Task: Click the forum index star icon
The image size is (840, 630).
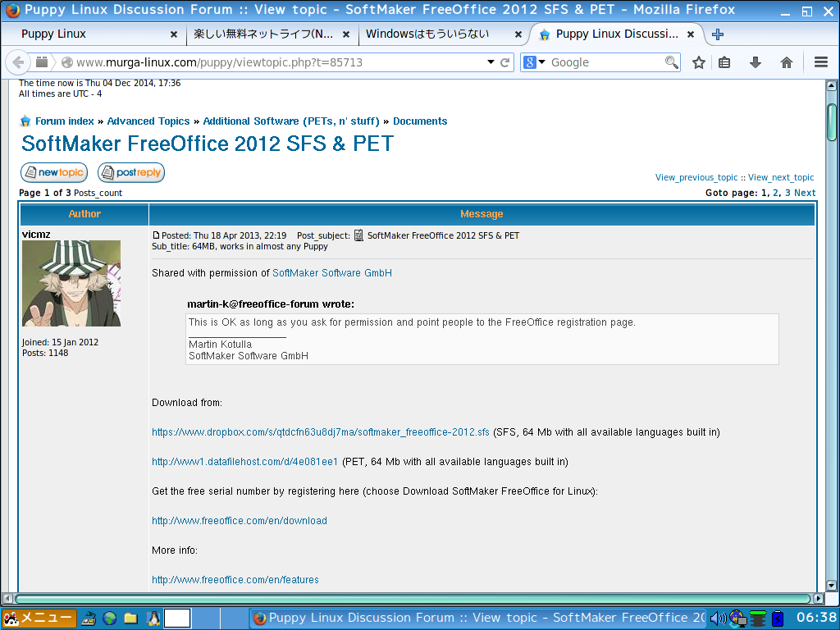Action: coord(25,121)
